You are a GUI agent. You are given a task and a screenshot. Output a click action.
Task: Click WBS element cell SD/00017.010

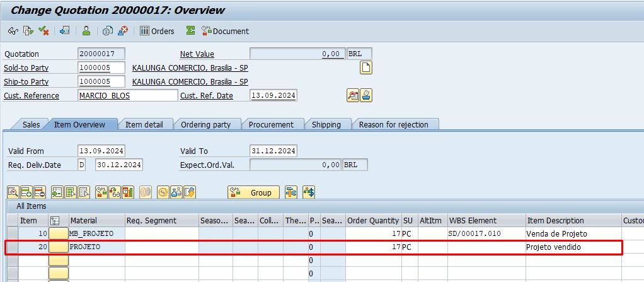click(486, 233)
